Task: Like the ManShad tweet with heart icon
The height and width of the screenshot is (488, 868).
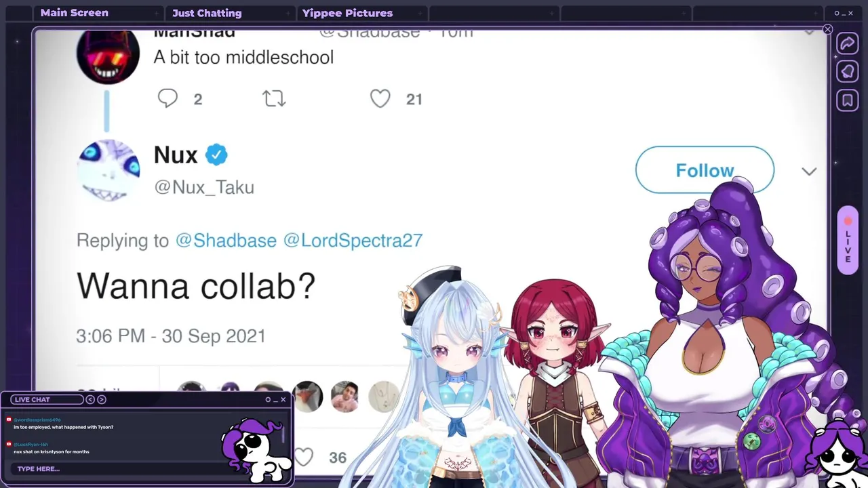Action: (x=380, y=99)
